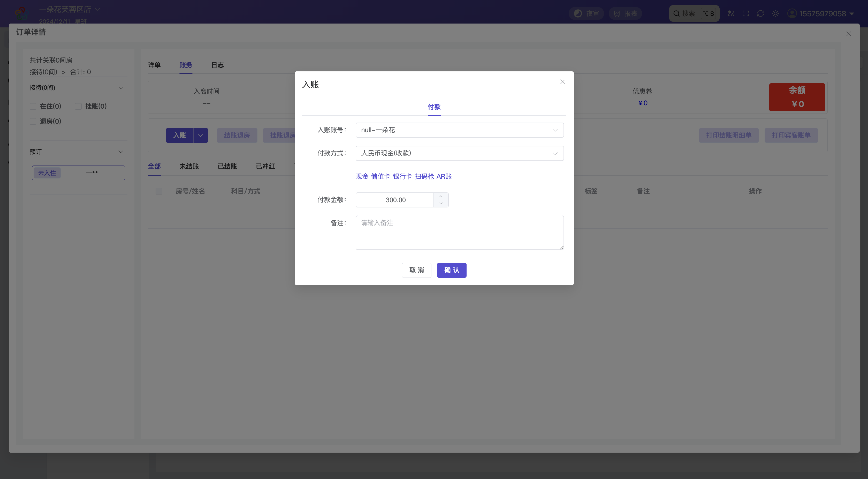The height and width of the screenshot is (479, 868).
Task: Click the 结账退房 button
Action: point(237,136)
